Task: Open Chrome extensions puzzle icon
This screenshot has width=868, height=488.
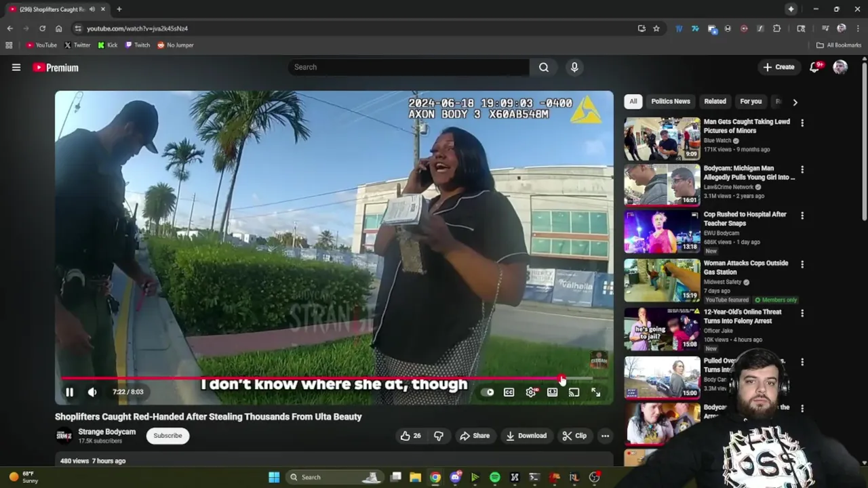Action: [x=777, y=28]
